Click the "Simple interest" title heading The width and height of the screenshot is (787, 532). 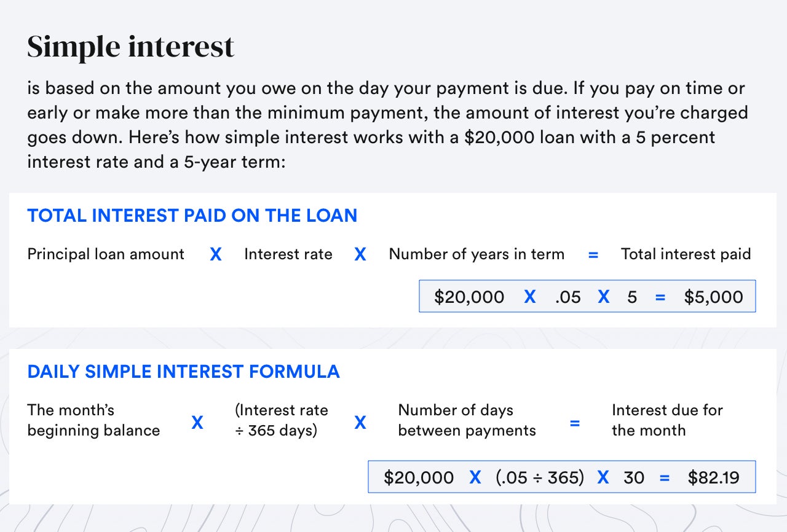(x=130, y=47)
